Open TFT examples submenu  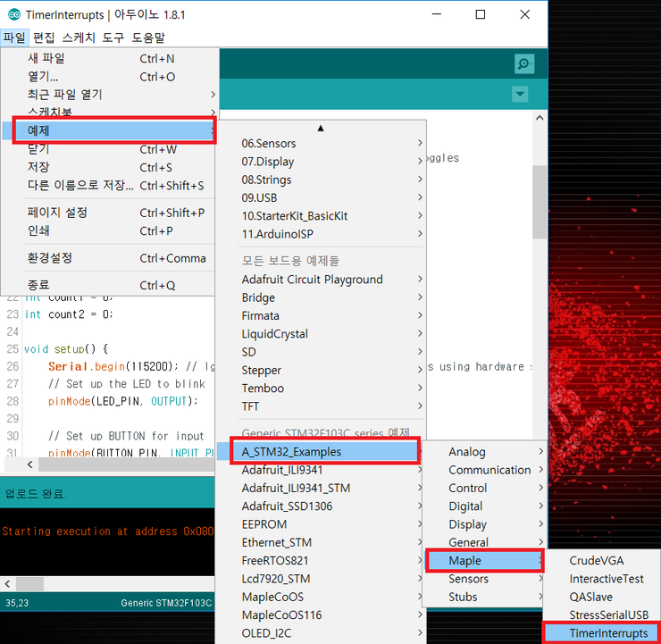pyautogui.click(x=321, y=406)
